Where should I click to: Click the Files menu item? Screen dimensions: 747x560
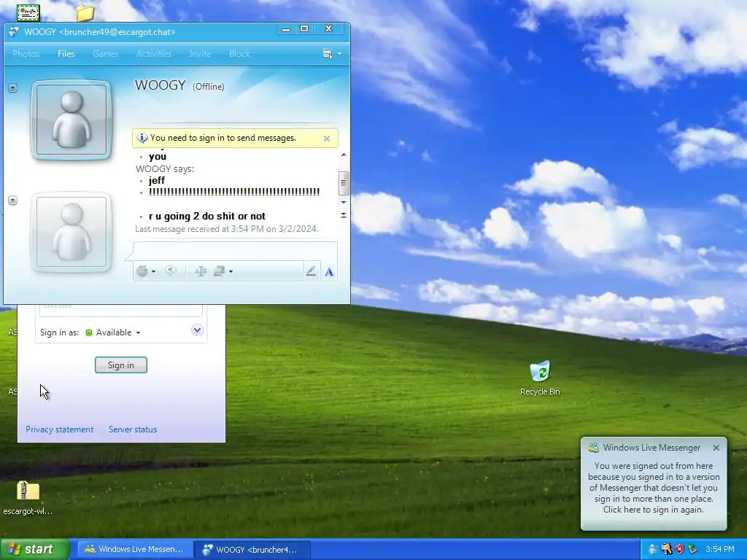click(x=66, y=54)
